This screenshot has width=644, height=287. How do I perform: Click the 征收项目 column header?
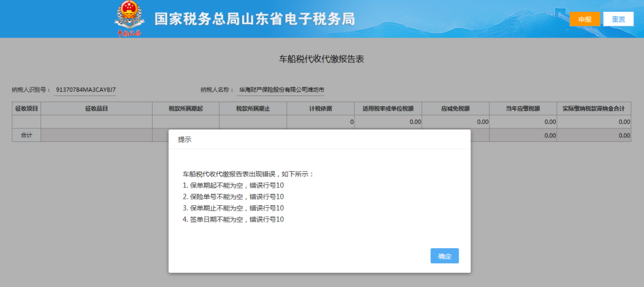[26, 109]
